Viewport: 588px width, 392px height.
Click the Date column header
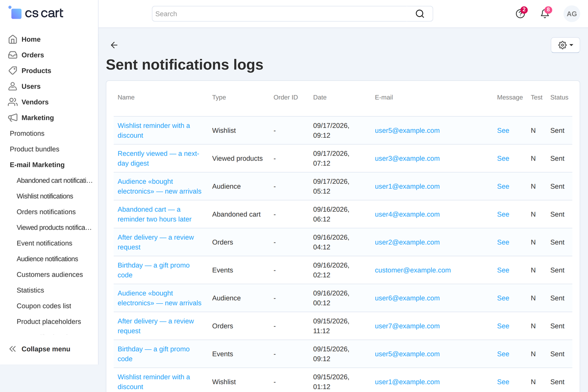(319, 98)
